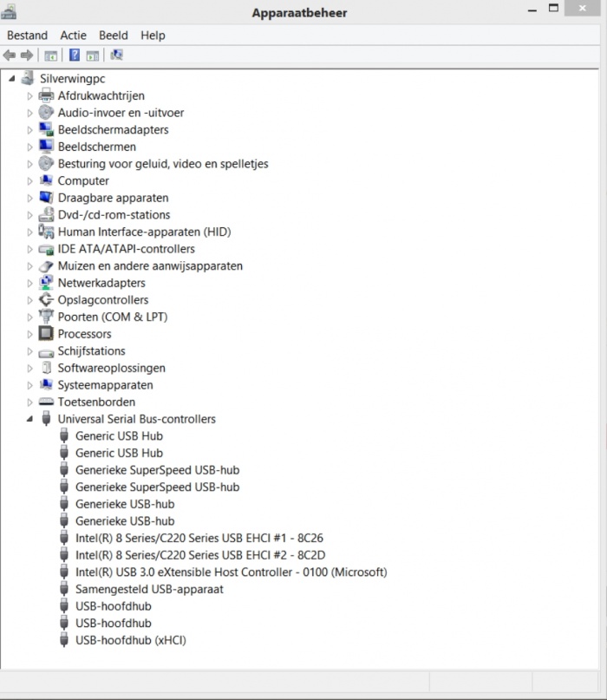Collapse the Silverwingpc root node
Viewport: 607px width, 700px height.
click(x=12, y=79)
